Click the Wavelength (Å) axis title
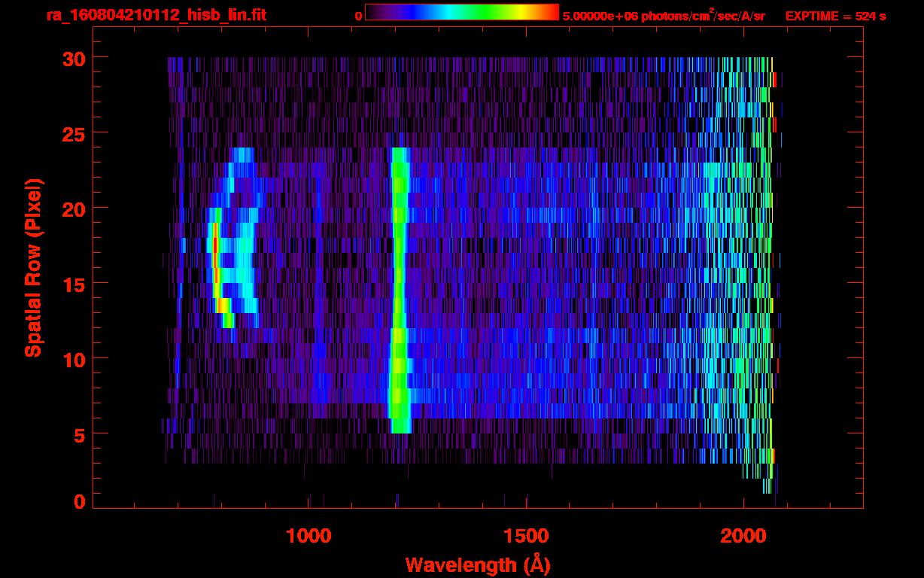Screen dimensions: 924x578 tap(476, 564)
